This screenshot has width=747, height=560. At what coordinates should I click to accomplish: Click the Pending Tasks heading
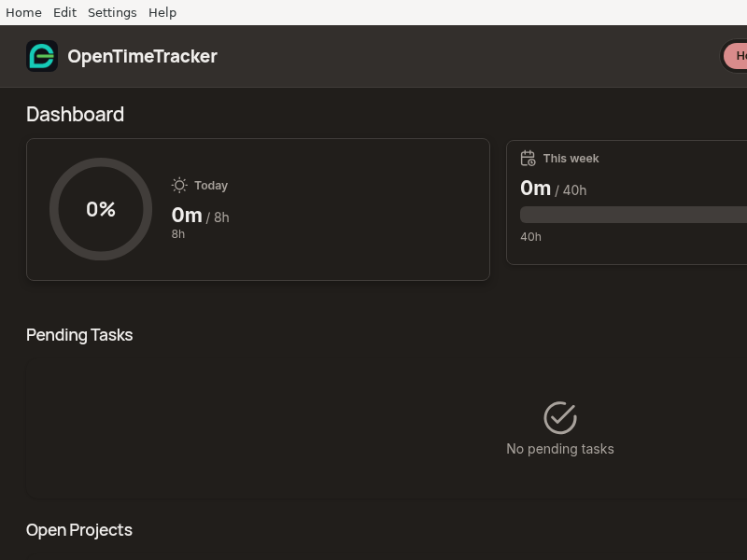[79, 335]
